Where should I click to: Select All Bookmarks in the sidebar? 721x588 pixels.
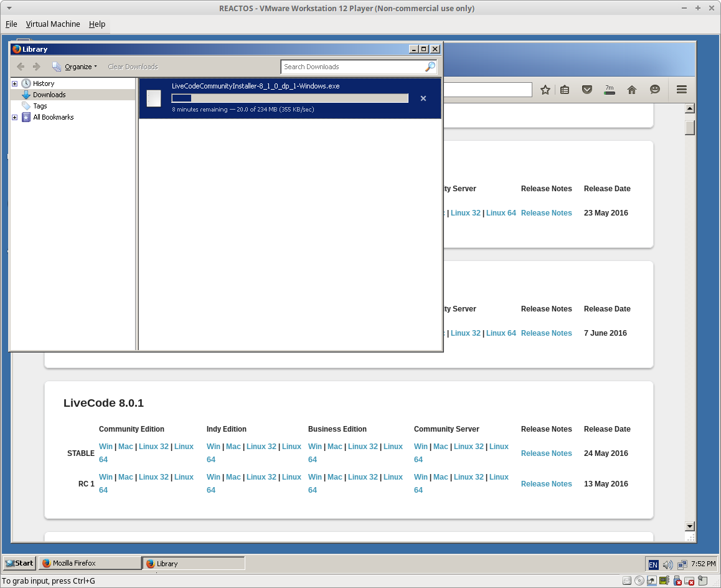(x=54, y=117)
